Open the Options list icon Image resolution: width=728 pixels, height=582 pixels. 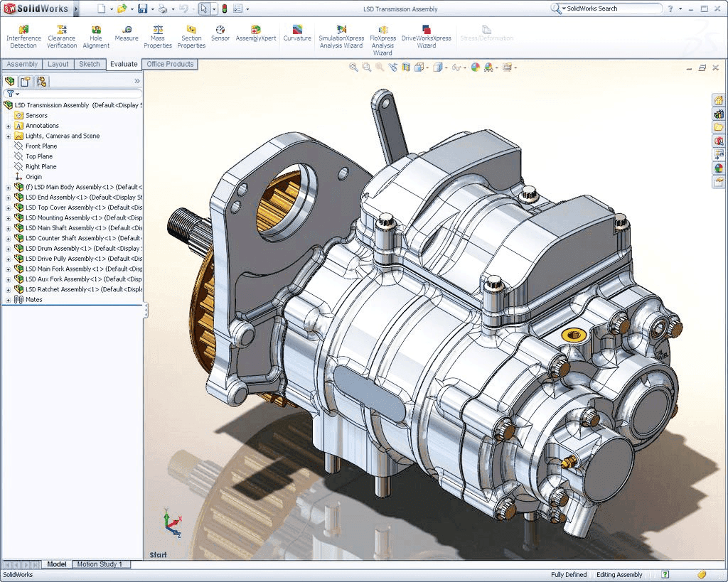237,9
